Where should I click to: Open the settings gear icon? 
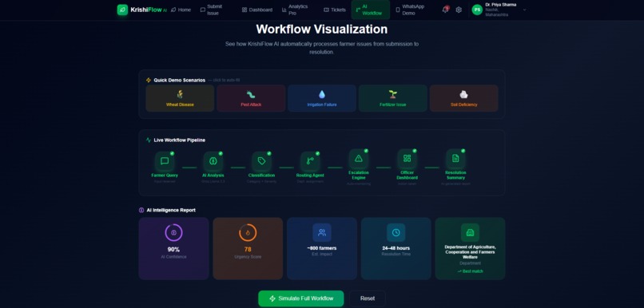point(459,10)
